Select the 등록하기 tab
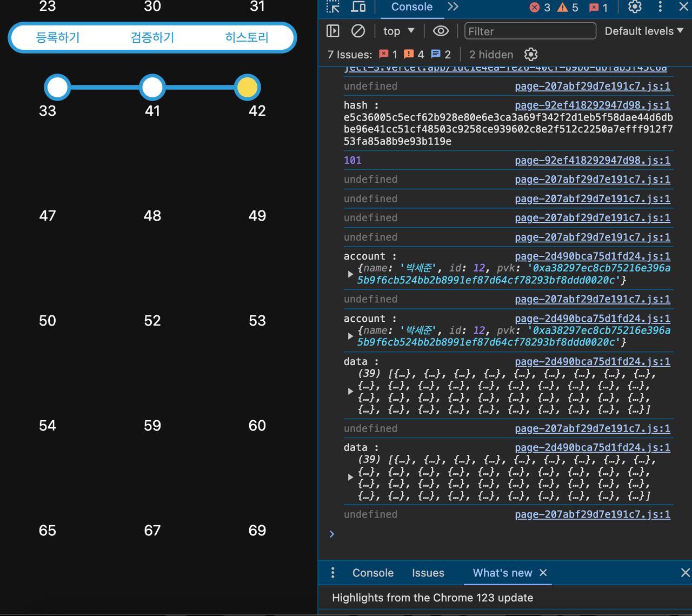692x616 pixels. (58, 37)
